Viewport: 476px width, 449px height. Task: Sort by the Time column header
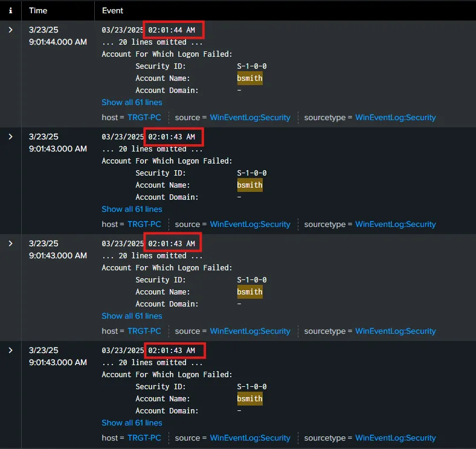click(39, 11)
